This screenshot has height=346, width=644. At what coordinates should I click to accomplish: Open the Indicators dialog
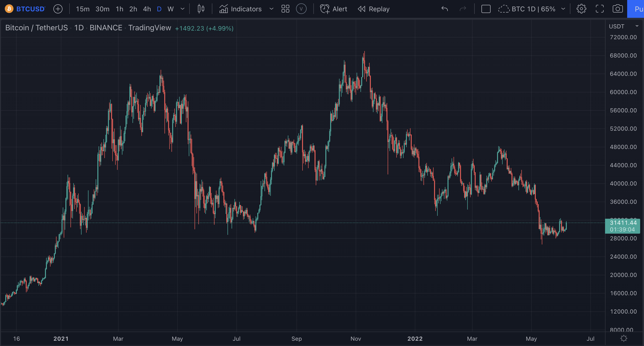point(240,9)
